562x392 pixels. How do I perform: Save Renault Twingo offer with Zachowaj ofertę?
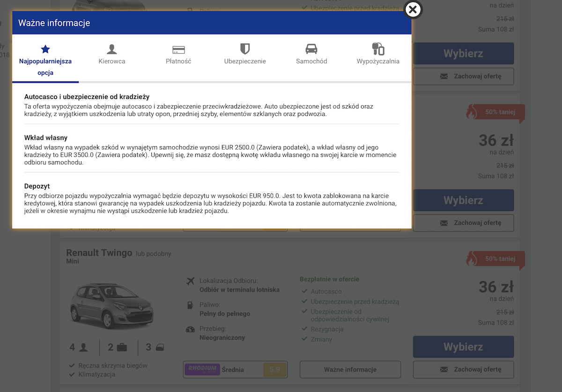click(463, 370)
